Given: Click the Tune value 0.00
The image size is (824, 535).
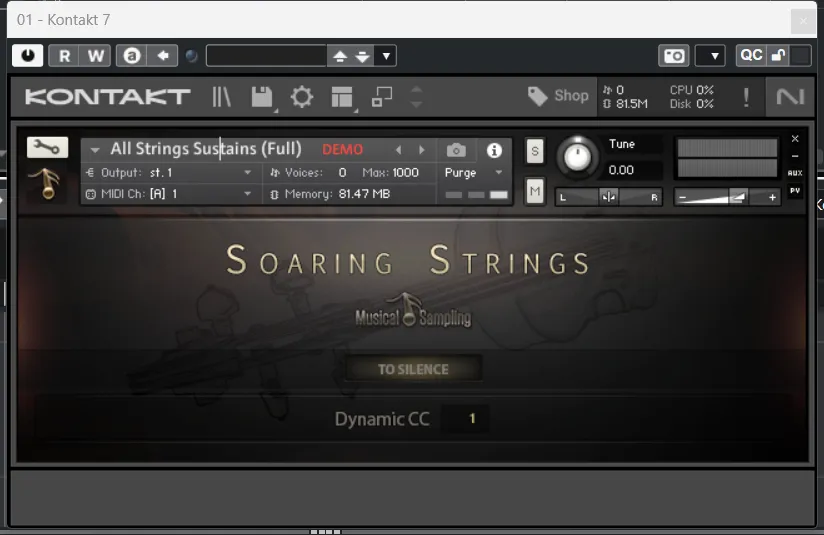Looking at the screenshot, I should [x=621, y=170].
